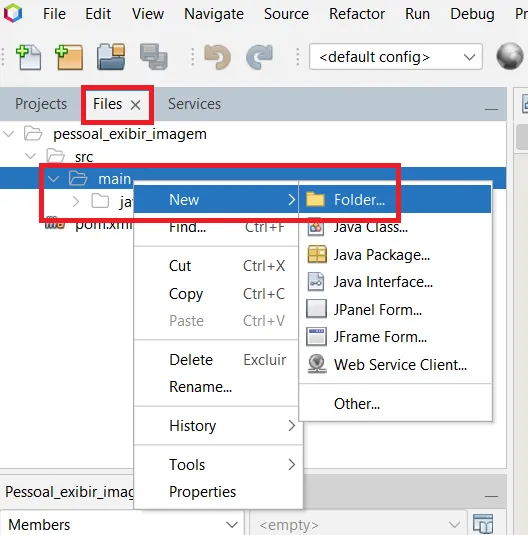Viewport: 528px width, 535px height.
Task: Select the pessoal_exibir_imagem project name
Action: 130,134
